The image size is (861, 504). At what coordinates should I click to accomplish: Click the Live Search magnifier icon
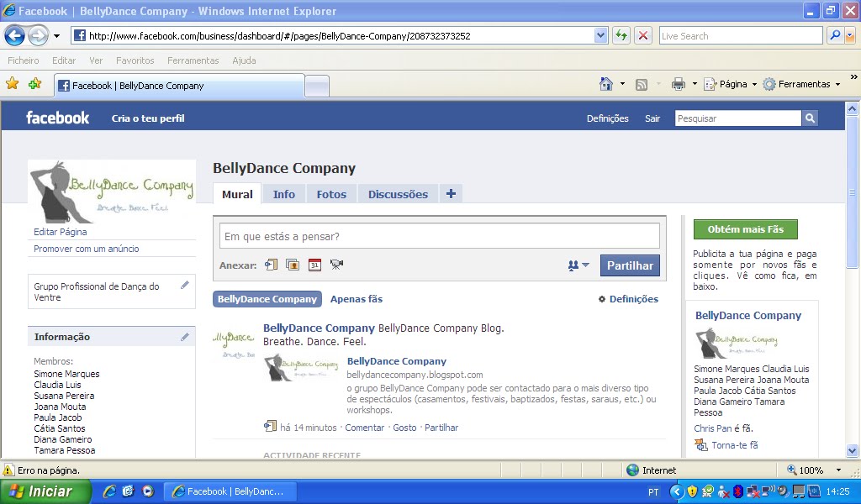click(x=835, y=35)
